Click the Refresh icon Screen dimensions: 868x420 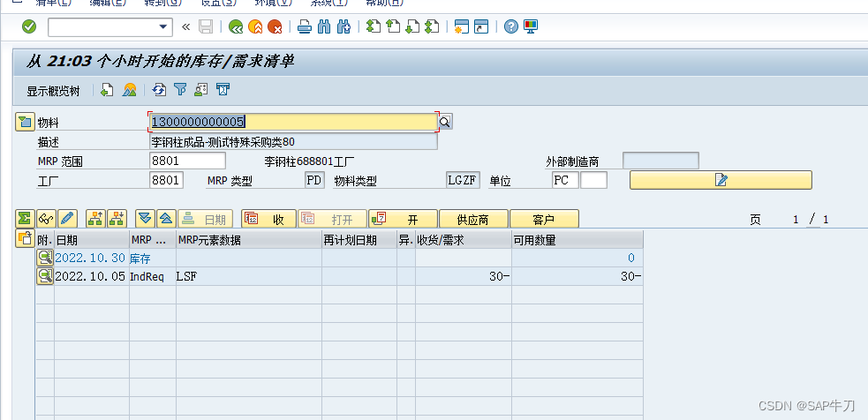point(160,90)
